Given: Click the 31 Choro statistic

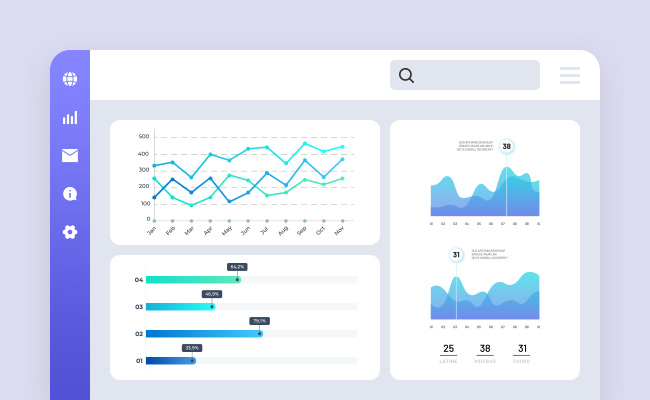Looking at the screenshot, I should click(x=522, y=351).
